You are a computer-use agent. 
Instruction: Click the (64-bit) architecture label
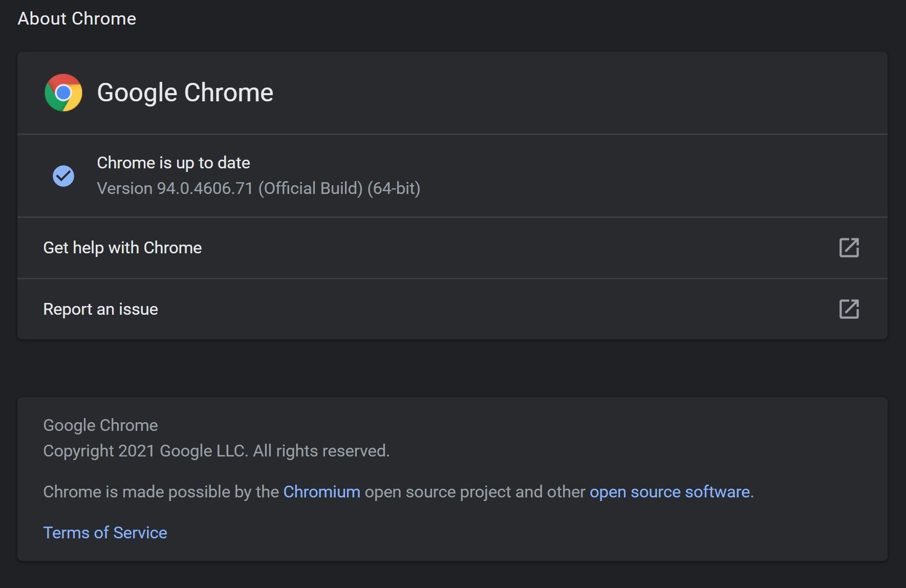tap(394, 188)
